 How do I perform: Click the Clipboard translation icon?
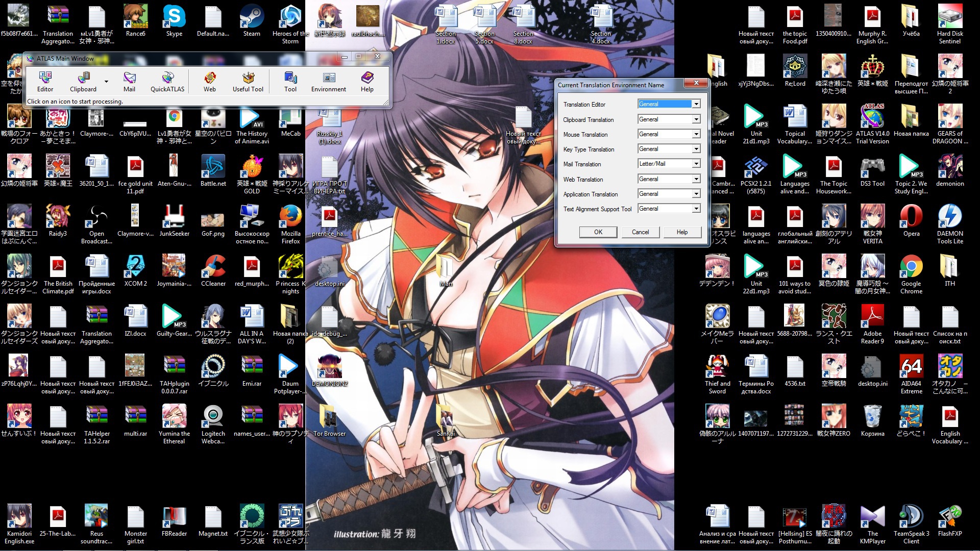[83, 82]
